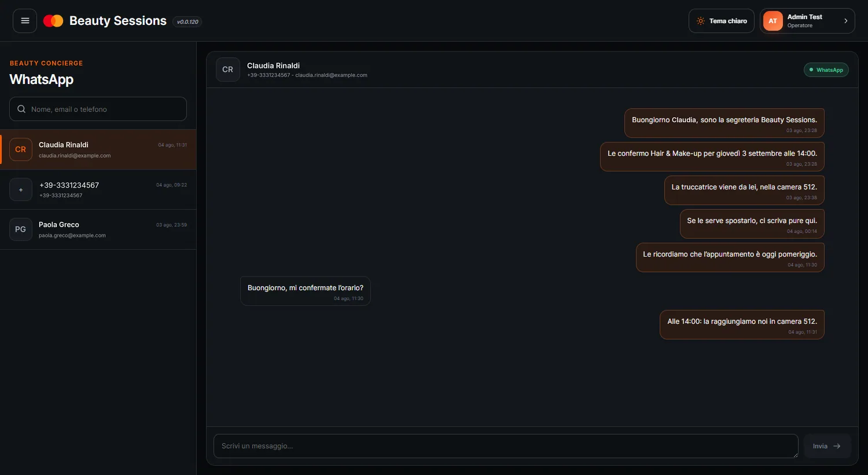Click the paola.greco@example.com email in sidebar
The width and height of the screenshot is (868, 475).
[72, 236]
